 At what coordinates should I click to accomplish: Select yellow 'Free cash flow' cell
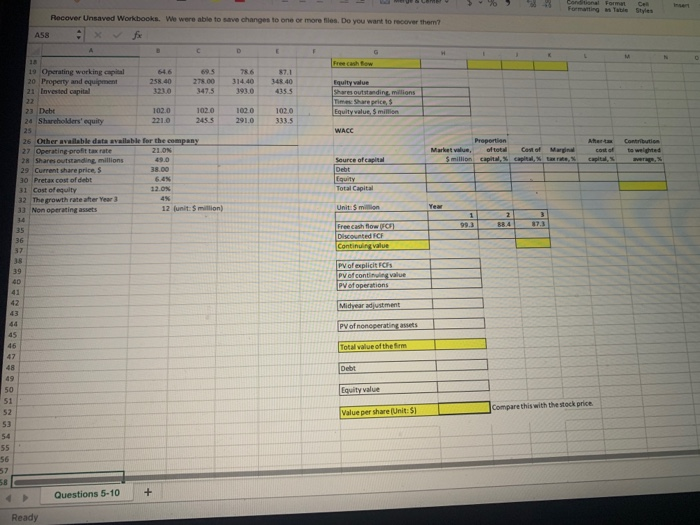click(376, 63)
